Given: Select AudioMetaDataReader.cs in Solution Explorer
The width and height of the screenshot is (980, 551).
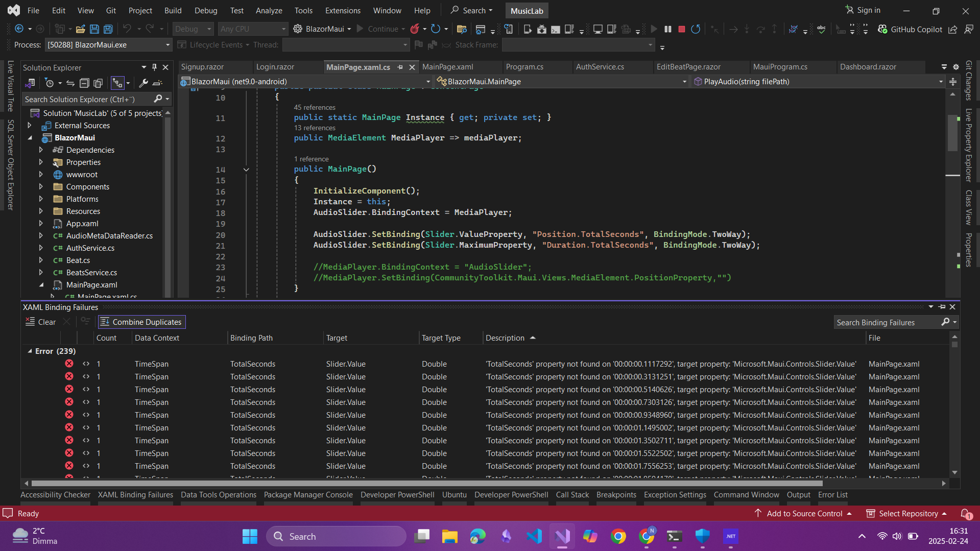Looking at the screenshot, I should [x=109, y=236].
